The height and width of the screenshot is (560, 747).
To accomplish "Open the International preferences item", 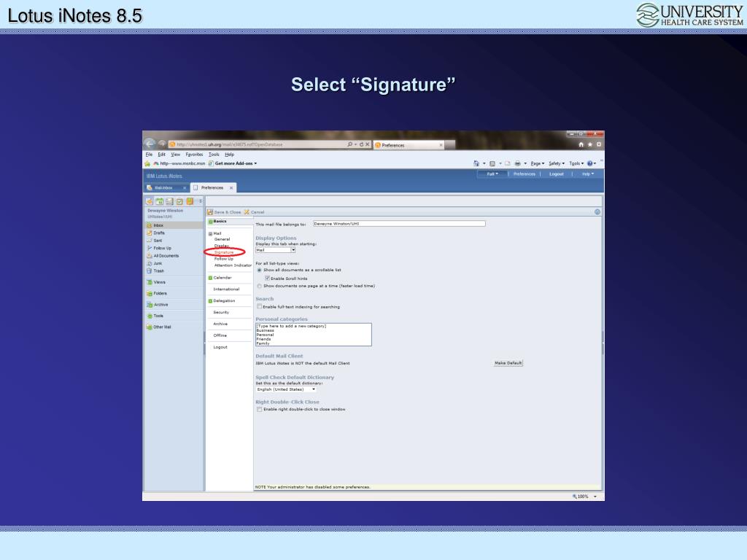I will [x=226, y=289].
